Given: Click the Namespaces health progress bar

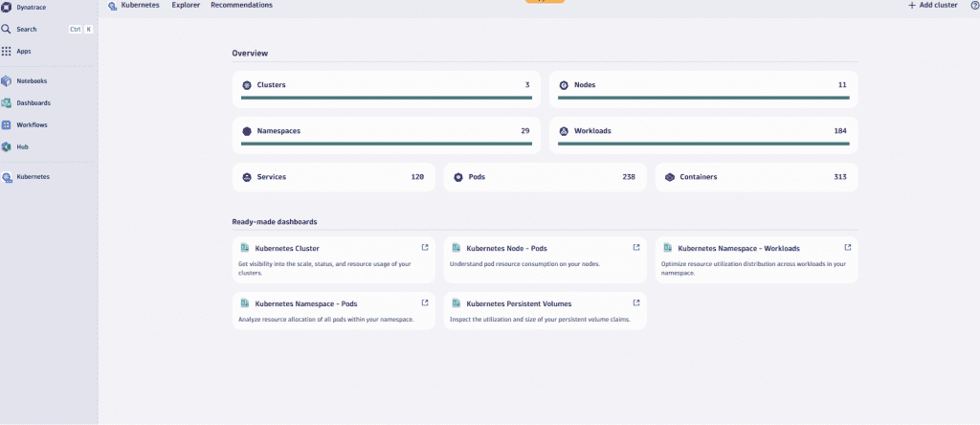Looking at the screenshot, I should tap(387, 144).
